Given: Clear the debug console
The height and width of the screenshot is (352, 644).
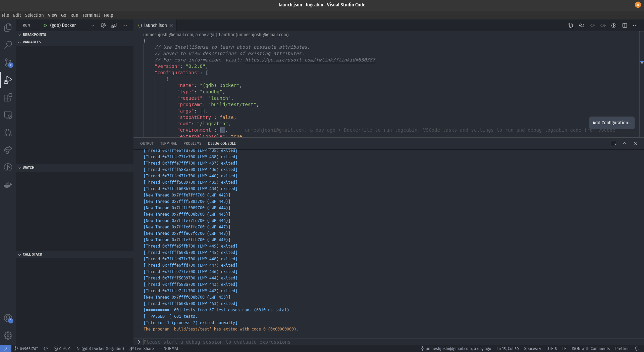Looking at the screenshot, I should point(614,143).
